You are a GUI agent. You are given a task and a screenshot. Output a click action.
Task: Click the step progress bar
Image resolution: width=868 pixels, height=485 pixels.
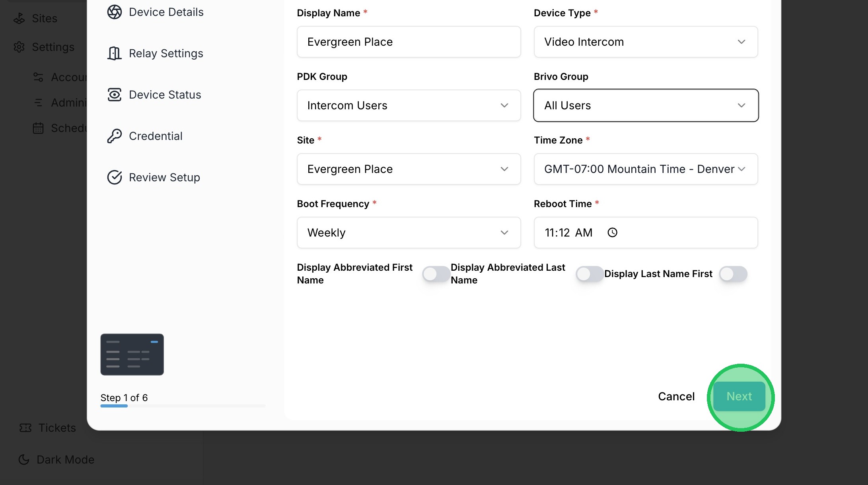(x=183, y=406)
